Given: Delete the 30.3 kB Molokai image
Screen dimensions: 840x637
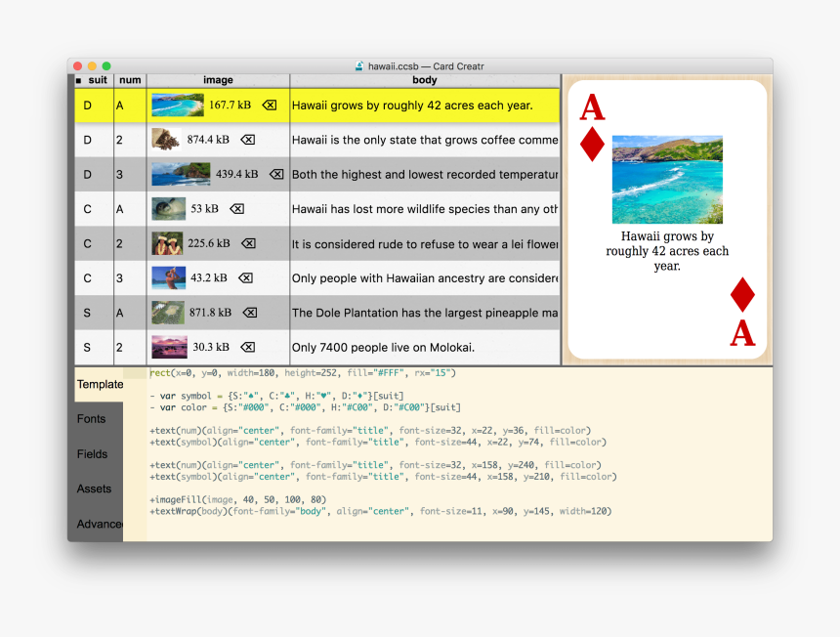Looking at the screenshot, I should click(247, 347).
